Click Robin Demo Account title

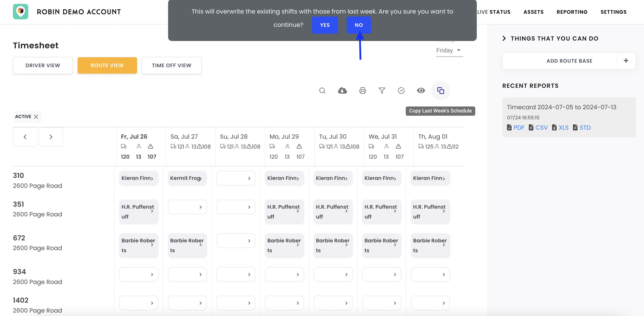[x=79, y=12]
